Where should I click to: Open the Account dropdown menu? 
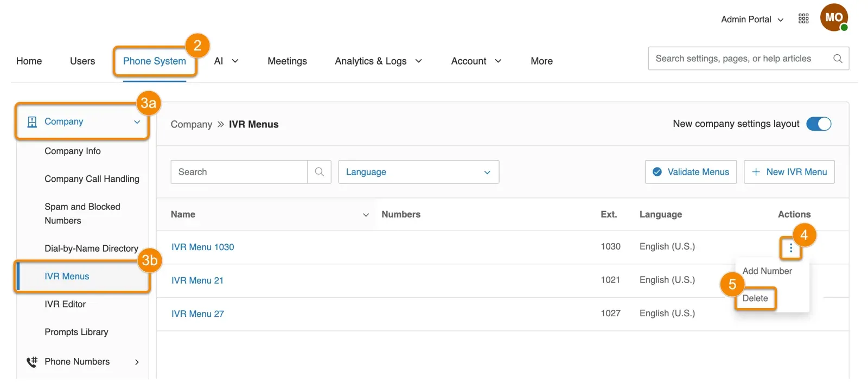[476, 61]
